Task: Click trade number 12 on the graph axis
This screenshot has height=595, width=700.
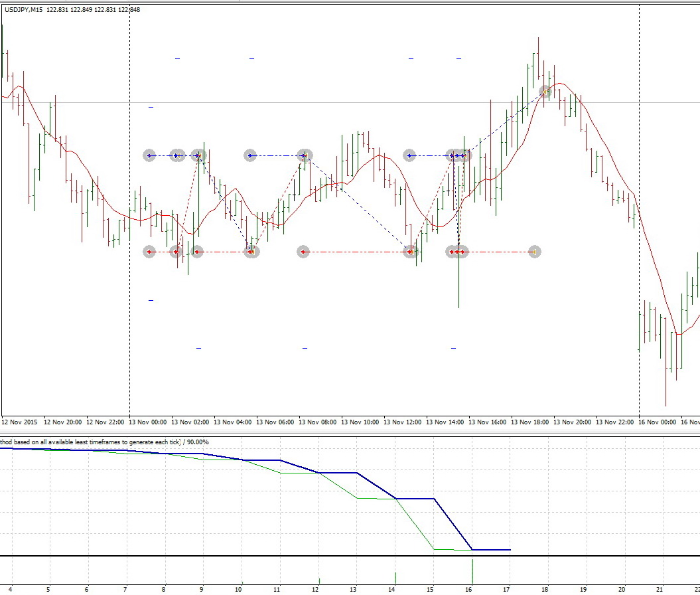Action: [x=315, y=590]
